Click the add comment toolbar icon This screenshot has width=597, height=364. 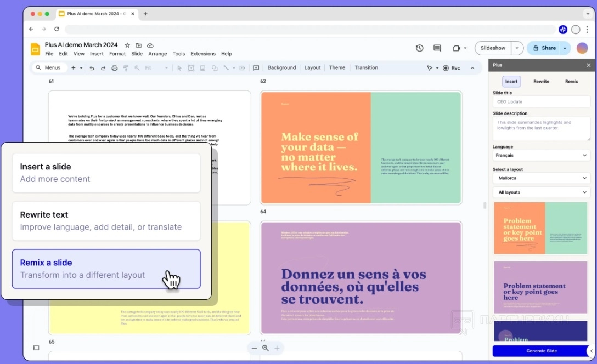[256, 68]
